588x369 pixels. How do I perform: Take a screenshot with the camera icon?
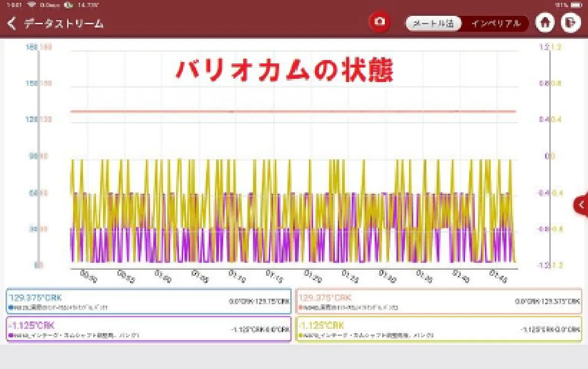coord(380,22)
